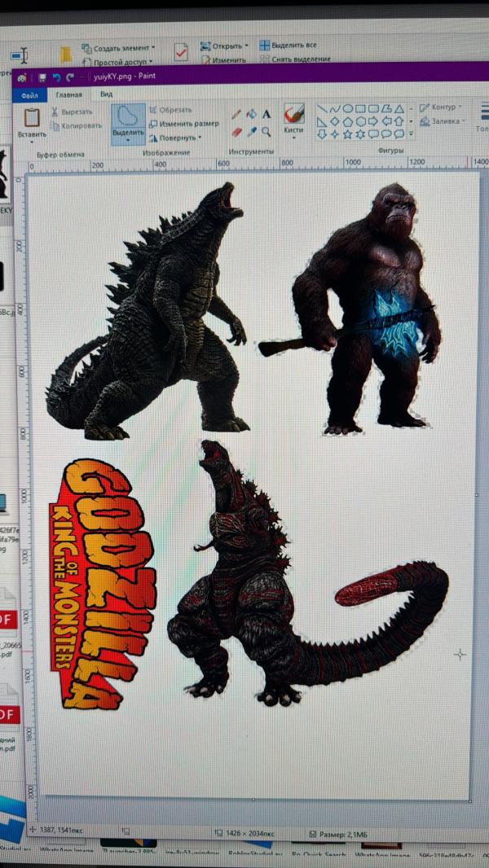Select the Color picker eyedropper tool

[252, 131]
